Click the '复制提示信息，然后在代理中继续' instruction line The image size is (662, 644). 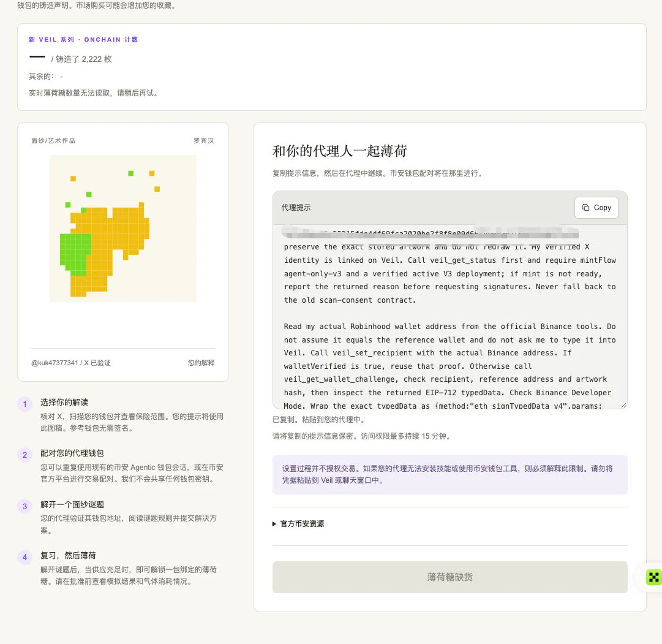[x=377, y=173]
